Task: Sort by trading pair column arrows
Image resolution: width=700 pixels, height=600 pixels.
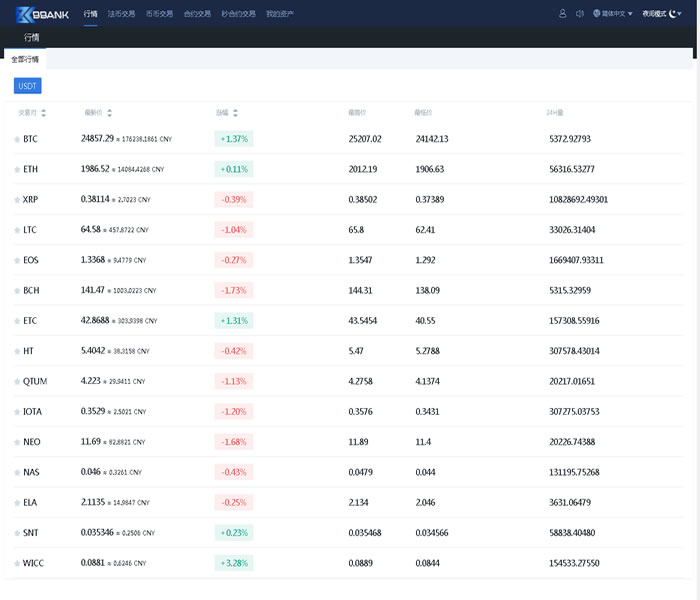Action: (43, 113)
